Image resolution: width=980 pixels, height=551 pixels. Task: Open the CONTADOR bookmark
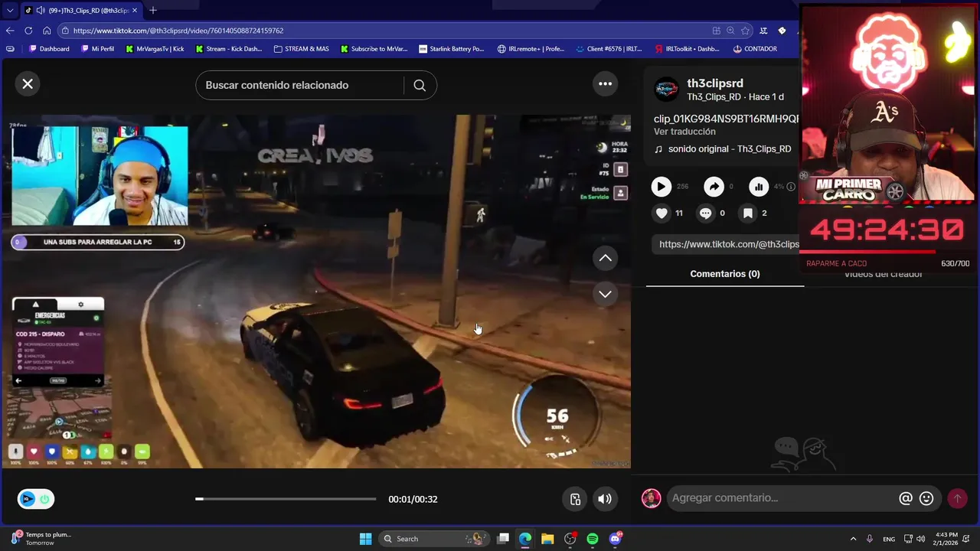point(755,49)
